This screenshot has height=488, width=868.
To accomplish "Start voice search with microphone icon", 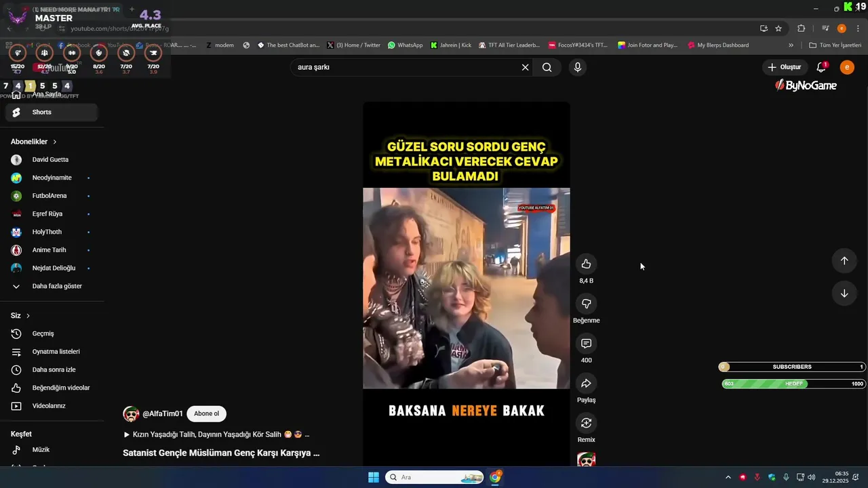I will [x=578, y=67].
